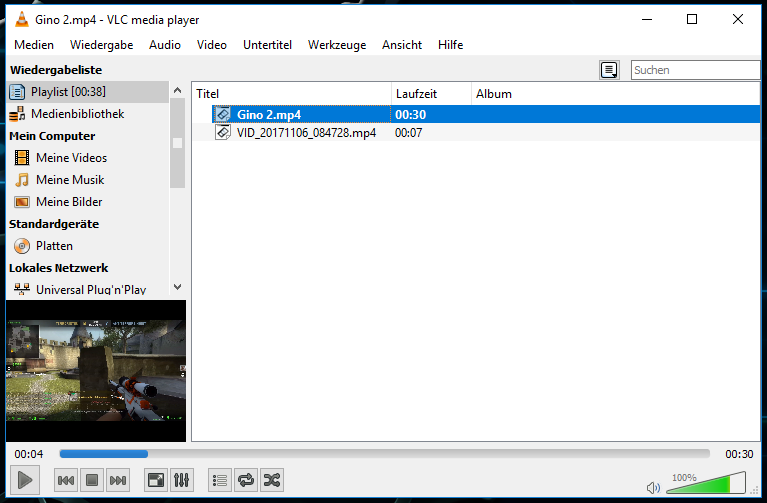The width and height of the screenshot is (767, 503).
Task: Close the VLC media player window
Action: pyautogui.click(x=738, y=20)
